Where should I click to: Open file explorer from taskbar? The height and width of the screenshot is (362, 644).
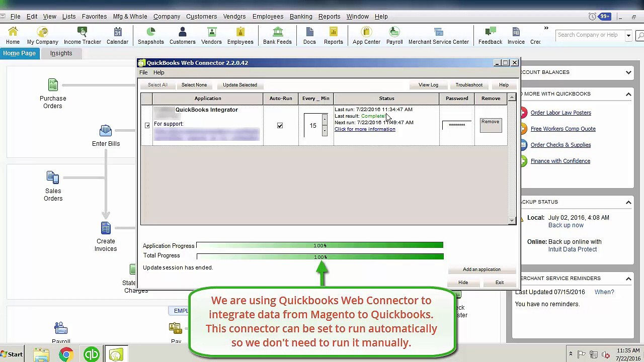(x=41, y=354)
